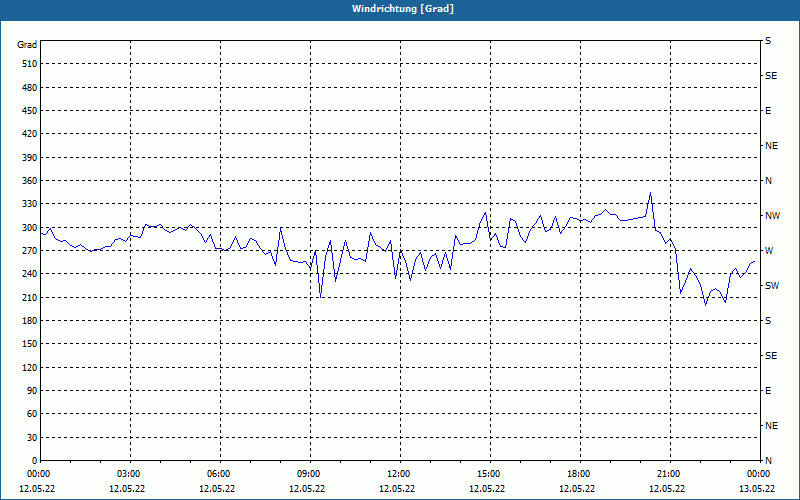
Task: Click the 13.05.22 date label
Action: [x=757, y=489]
